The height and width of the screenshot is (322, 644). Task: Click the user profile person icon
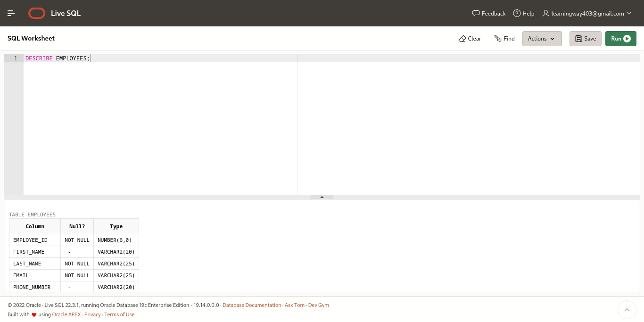(x=545, y=13)
